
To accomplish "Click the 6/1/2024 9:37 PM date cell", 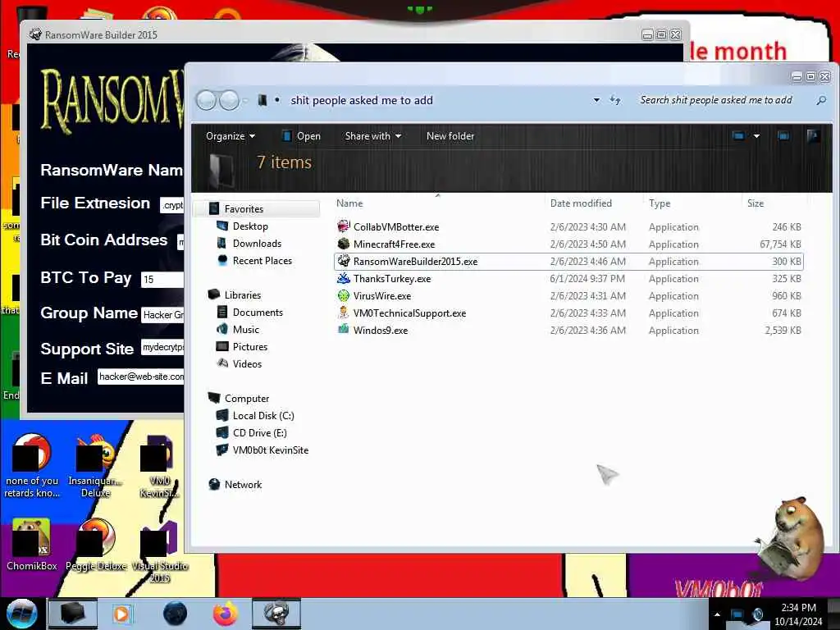I will (587, 279).
